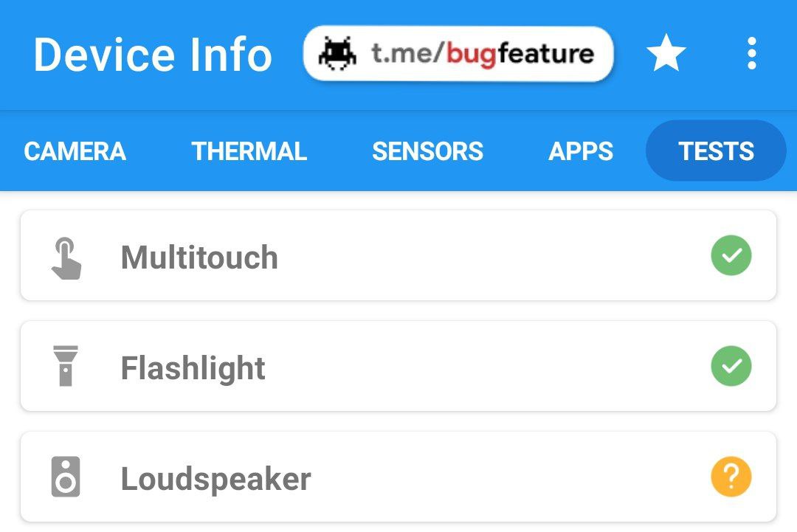Start the Multitouch test
Screen dimensions: 797x532
pyautogui.click(x=199, y=258)
